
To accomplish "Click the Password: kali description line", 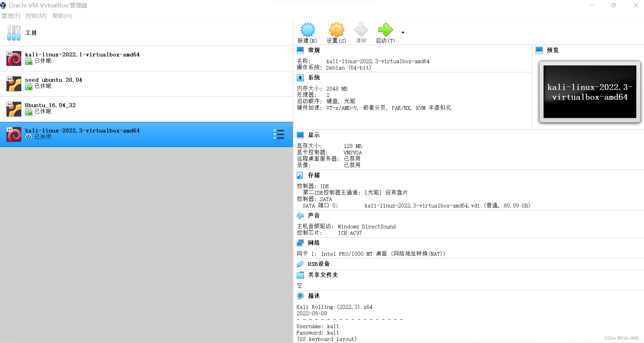I will (x=318, y=333).
